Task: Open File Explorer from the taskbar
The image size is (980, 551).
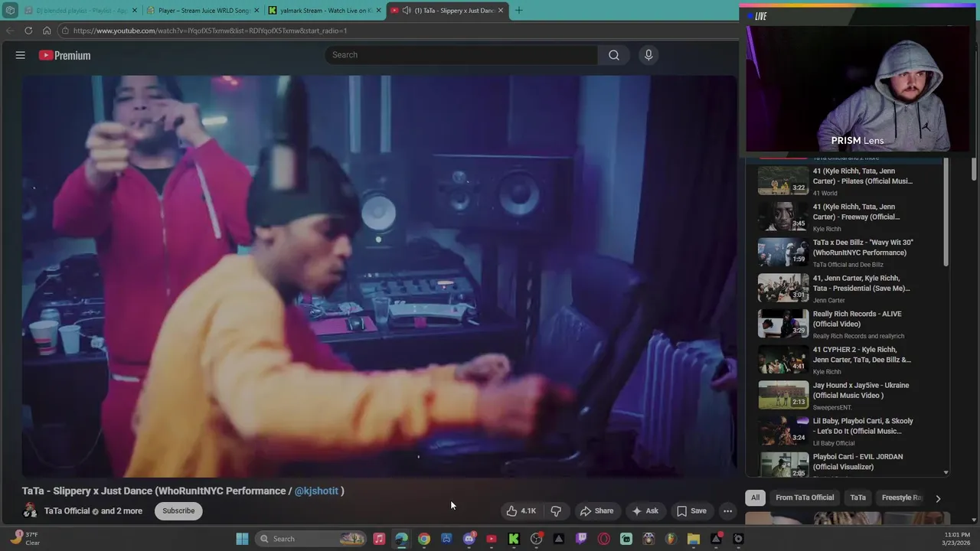Action: point(694,539)
